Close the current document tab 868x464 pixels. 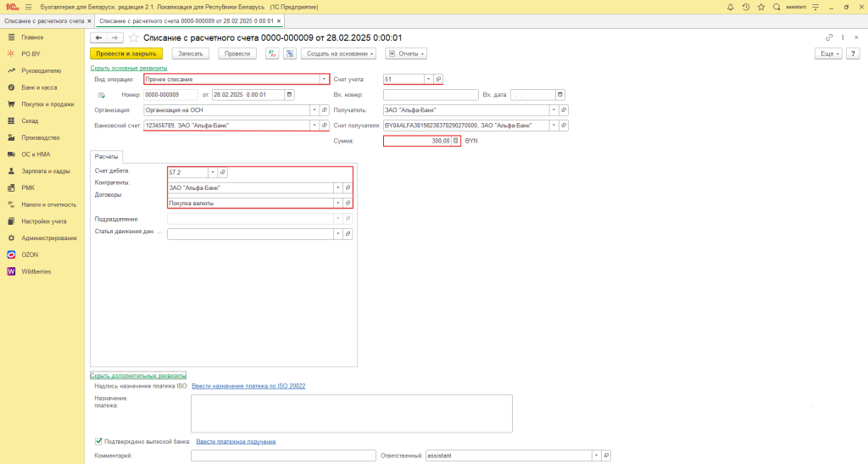[279, 21]
